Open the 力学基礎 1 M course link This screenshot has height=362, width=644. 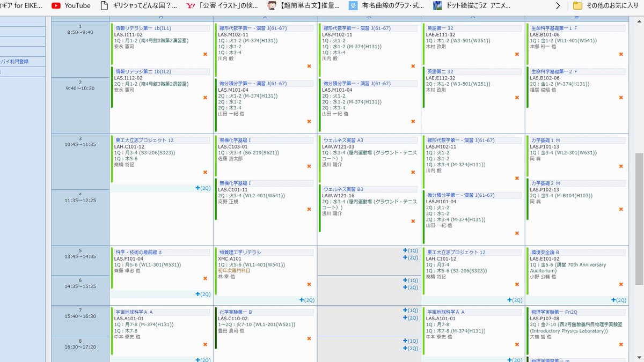tap(546, 140)
